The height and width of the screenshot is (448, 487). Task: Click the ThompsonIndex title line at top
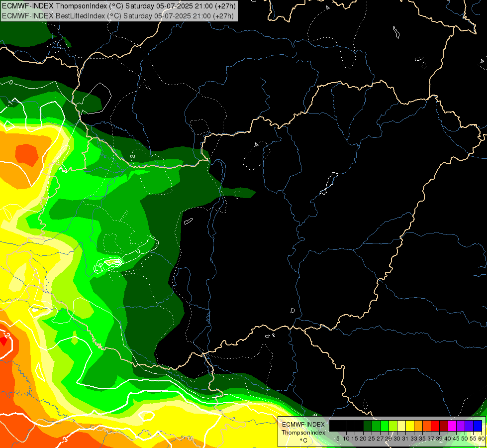[x=119, y=6]
